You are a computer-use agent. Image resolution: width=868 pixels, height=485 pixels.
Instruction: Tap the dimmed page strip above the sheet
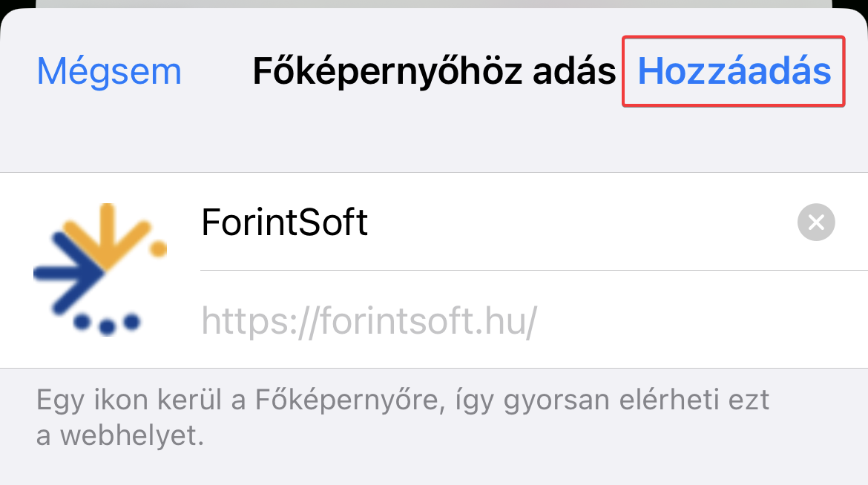[434, 4]
